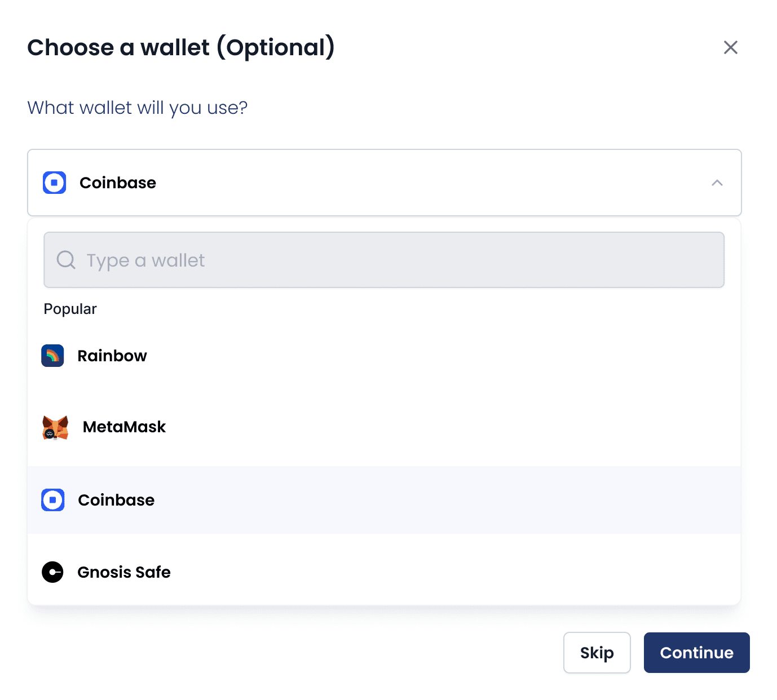
Task: Click the Continue button
Action: point(696,653)
